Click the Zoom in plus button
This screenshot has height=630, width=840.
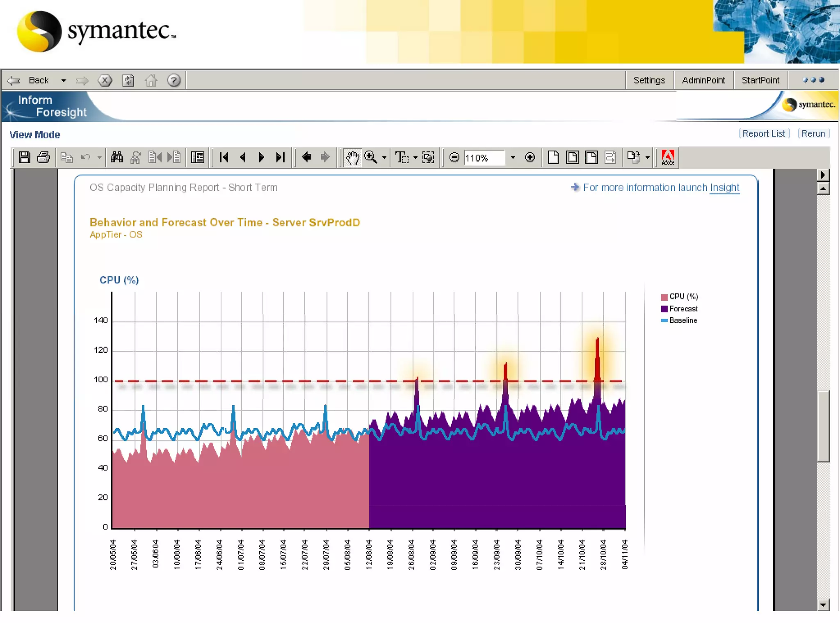coord(530,157)
